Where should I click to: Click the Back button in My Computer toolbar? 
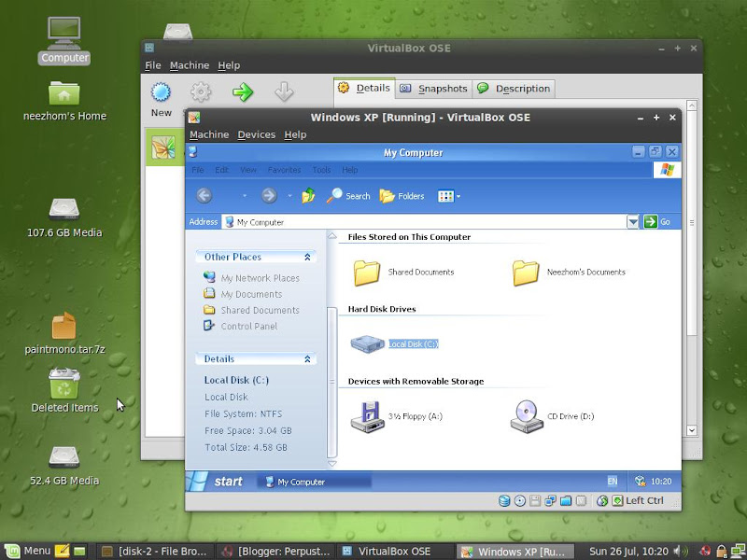click(x=204, y=196)
